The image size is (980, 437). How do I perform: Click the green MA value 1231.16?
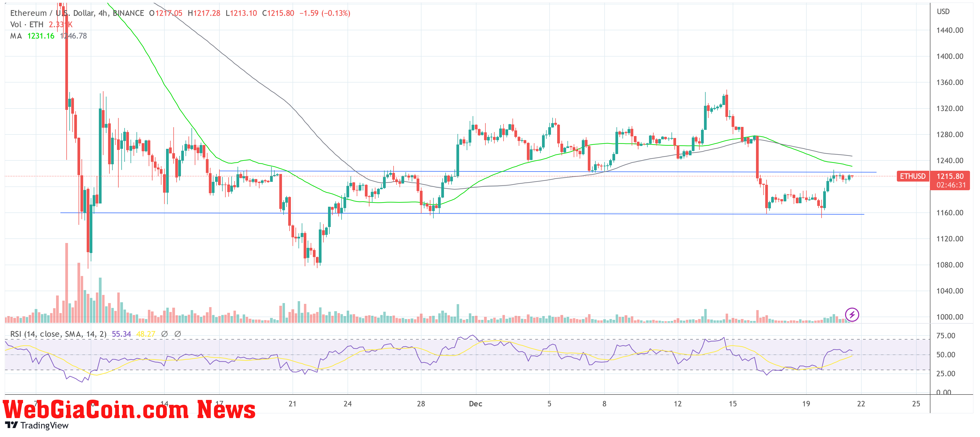[x=41, y=36]
